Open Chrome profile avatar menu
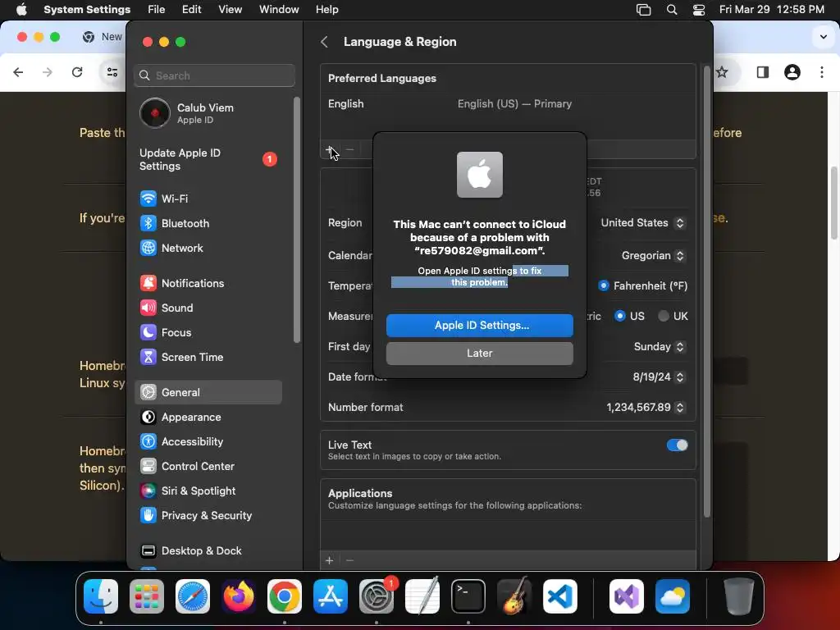The width and height of the screenshot is (840, 630). pyautogui.click(x=792, y=72)
